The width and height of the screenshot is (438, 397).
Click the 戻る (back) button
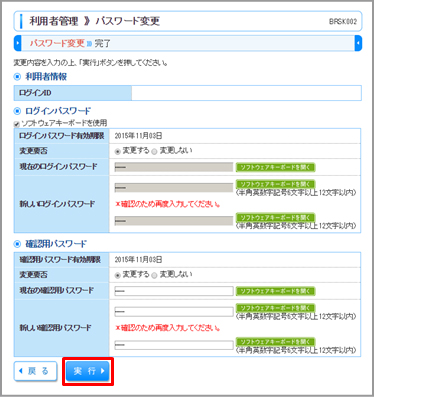[35, 371]
